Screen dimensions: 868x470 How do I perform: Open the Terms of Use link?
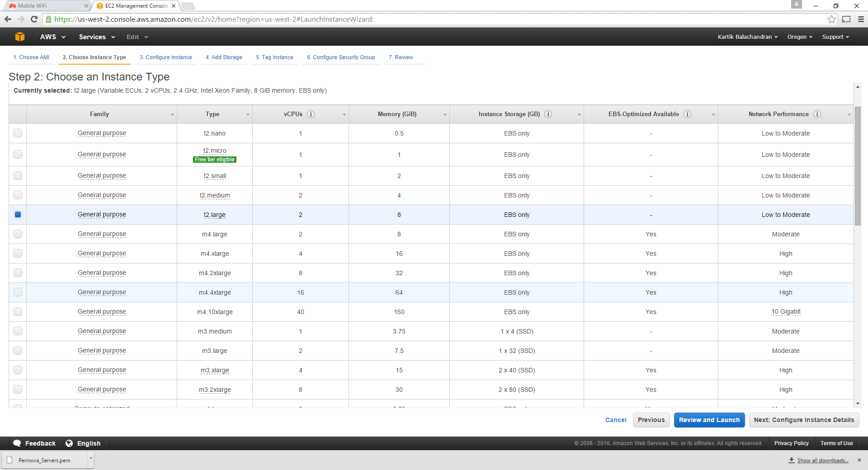click(x=836, y=443)
